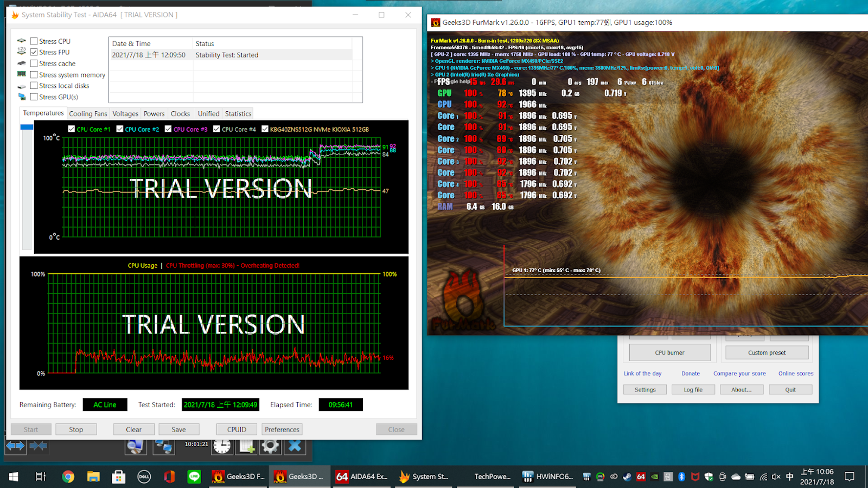The height and width of the screenshot is (488, 868).
Task: Hide the CPU Core #2 graph line
Action: click(x=120, y=129)
